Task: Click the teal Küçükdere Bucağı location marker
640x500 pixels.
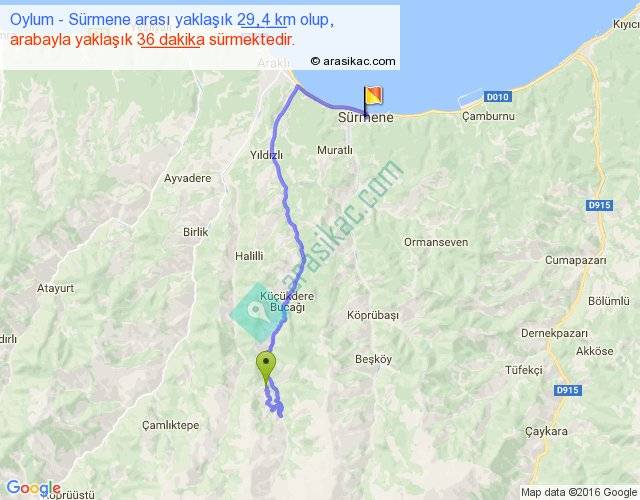Action: 256,312
